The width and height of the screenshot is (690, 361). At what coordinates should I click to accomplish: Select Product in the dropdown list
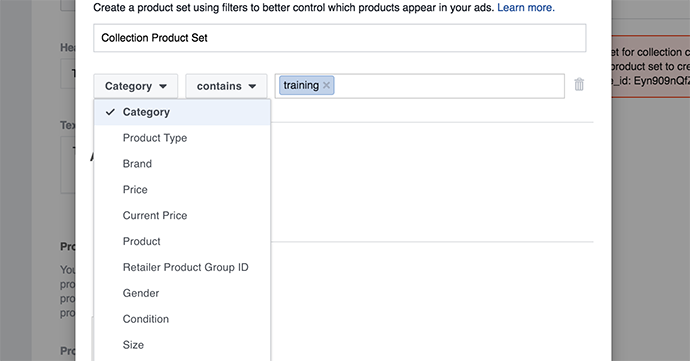182,242
